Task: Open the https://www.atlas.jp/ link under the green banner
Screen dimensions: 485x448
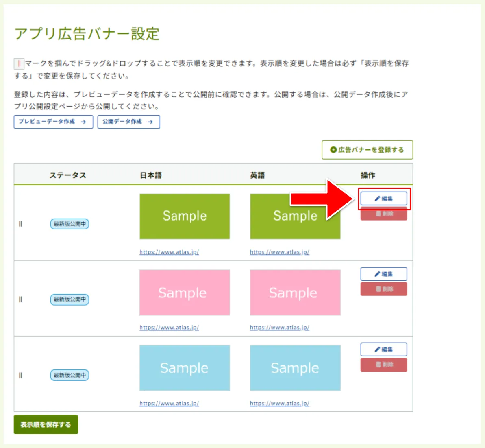Action: pos(170,251)
